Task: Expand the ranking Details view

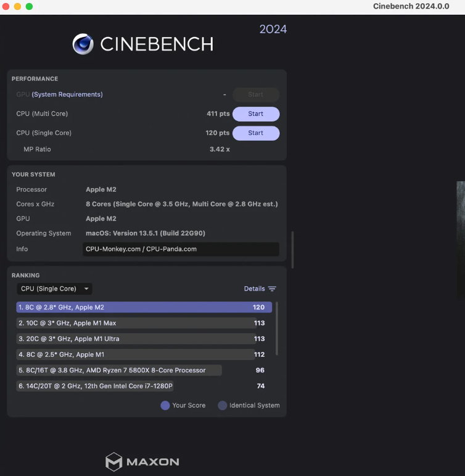Action: tap(254, 289)
